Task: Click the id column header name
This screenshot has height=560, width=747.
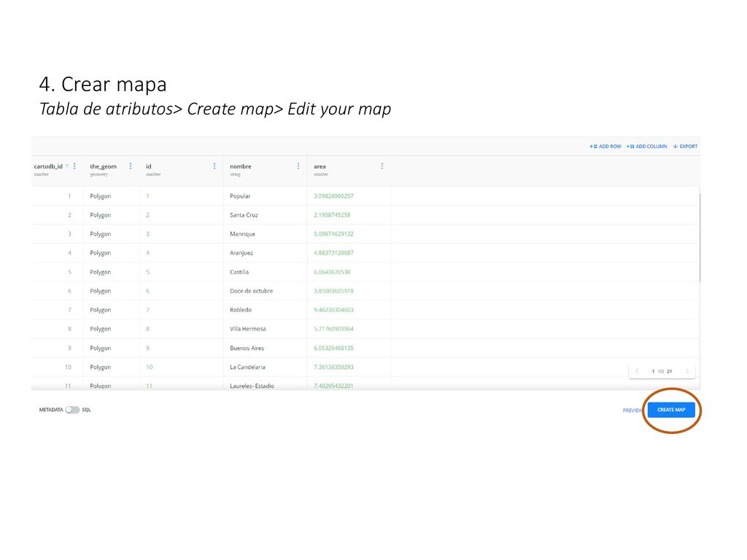Action: click(149, 166)
